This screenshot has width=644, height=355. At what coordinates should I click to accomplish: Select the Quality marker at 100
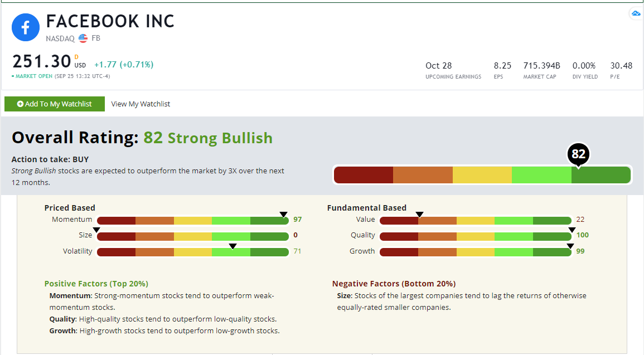pyautogui.click(x=572, y=229)
